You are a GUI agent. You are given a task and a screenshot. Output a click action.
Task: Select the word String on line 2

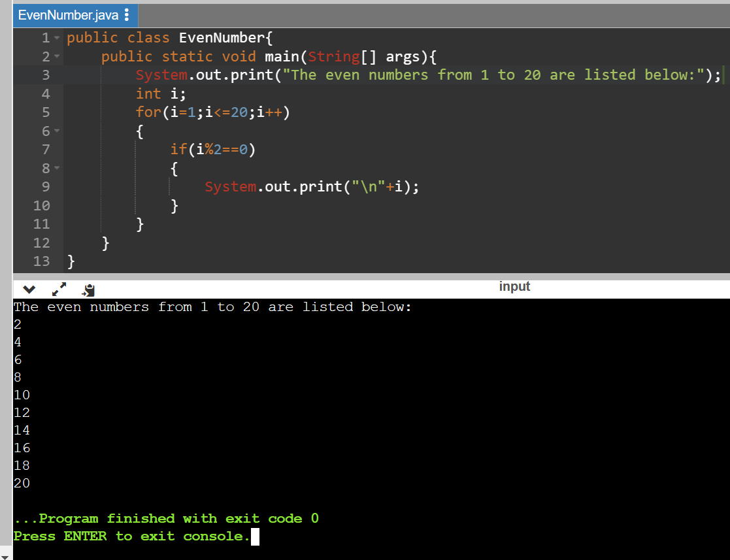tap(336, 56)
